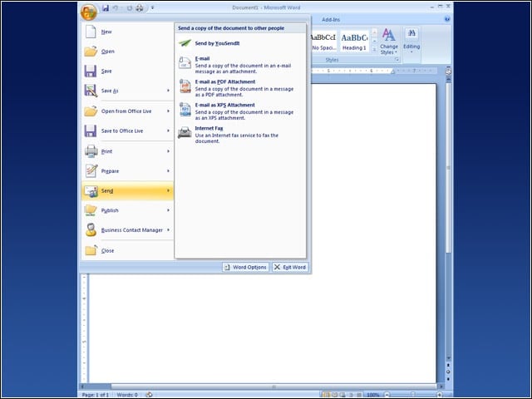The height and width of the screenshot is (399, 532).
Task: Expand the Open from Office Live arrow
Action: coord(168,111)
